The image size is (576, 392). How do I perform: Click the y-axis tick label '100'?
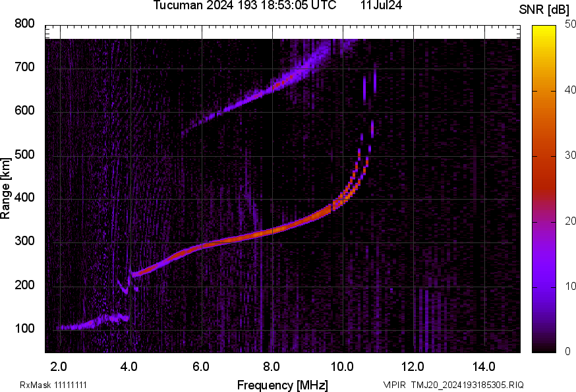[24, 328]
